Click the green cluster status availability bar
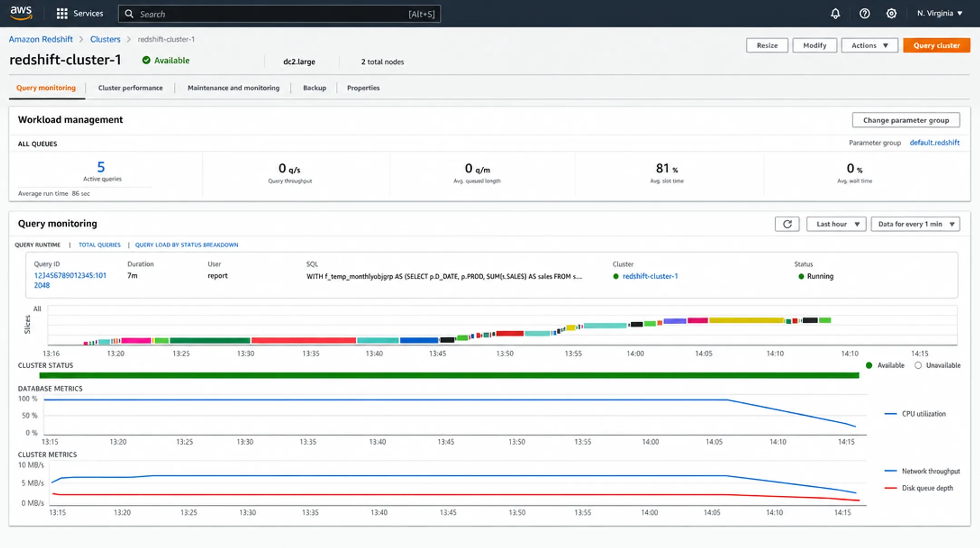This screenshot has height=548, width=980. [449, 375]
